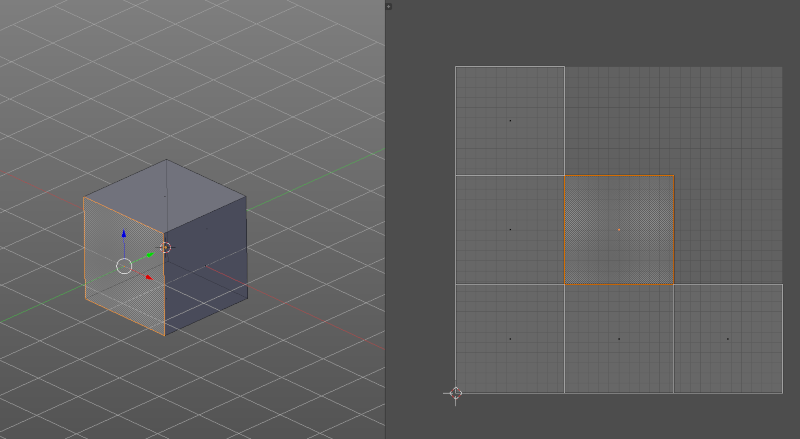Image resolution: width=800 pixels, height=439 pixels.
Task: Select the bottom-middle UV island square
Action: tap(619, 339)
